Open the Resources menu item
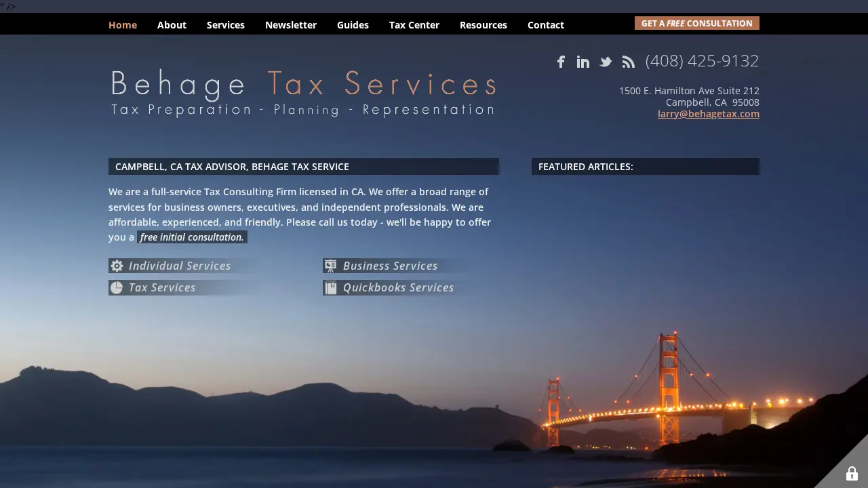Screen dimensions: 868x488 pos(484,24)
